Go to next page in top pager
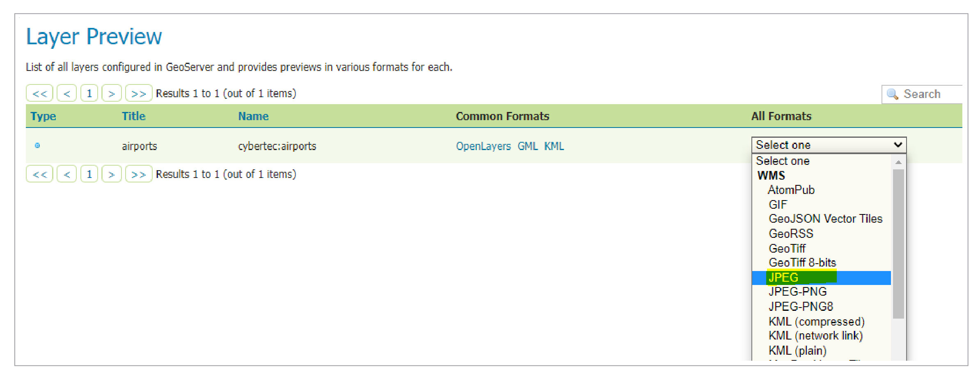This screenshot has height=376, width=980. pyautogui.click(x=111, y=93)
